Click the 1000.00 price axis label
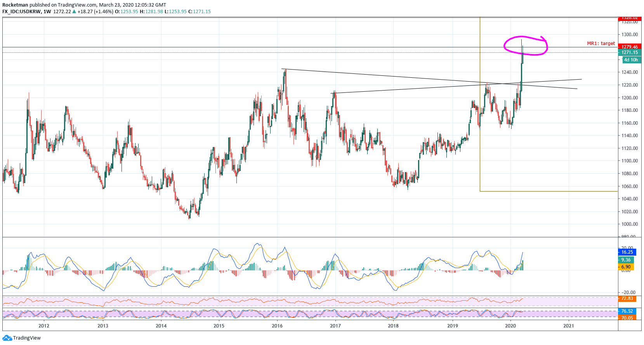The width and height of the screenshot is (644, 345). pyautogui.click(x=630, y=224)
